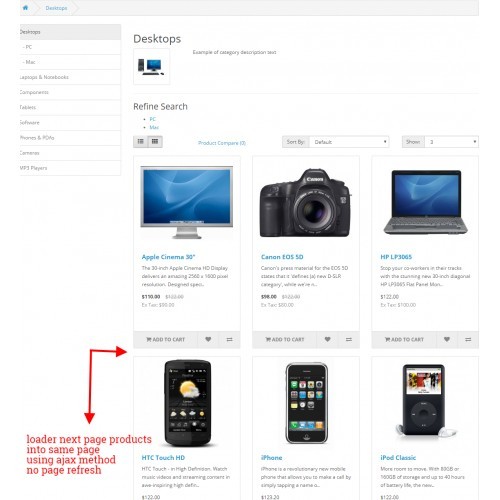Go to home via breadcrumb house icon
The height and width of the screenshot is (500, 500).
pos(25,8)
